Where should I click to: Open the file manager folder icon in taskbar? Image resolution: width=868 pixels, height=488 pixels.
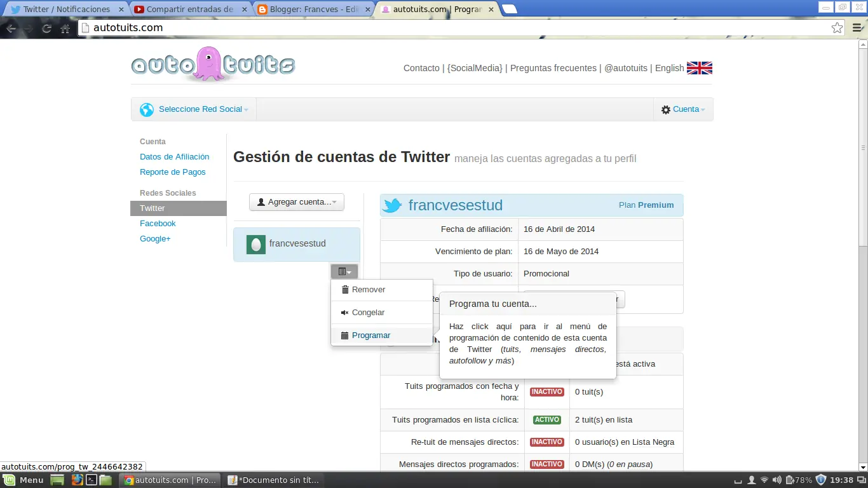pos(105,480)
